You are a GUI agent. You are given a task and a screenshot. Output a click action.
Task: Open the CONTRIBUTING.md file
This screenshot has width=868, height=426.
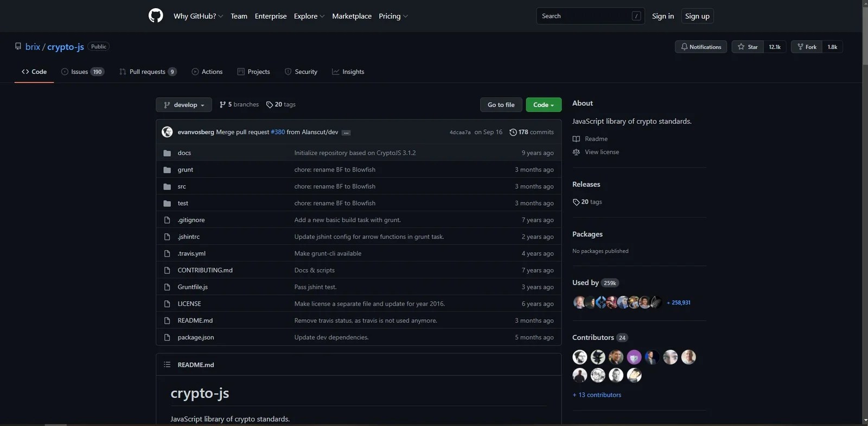(x=205, y=270)
